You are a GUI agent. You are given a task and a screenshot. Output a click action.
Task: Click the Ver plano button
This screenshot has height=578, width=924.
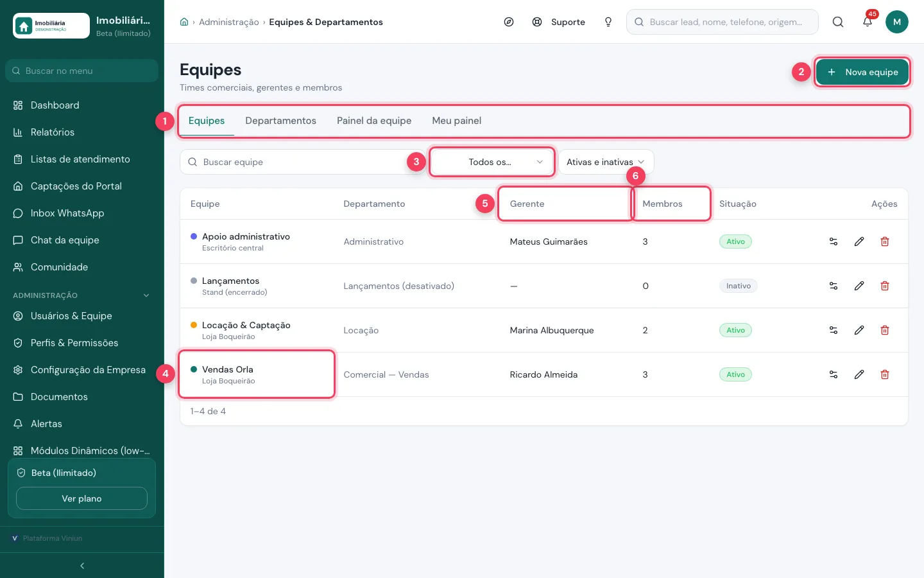pos(81,498)
